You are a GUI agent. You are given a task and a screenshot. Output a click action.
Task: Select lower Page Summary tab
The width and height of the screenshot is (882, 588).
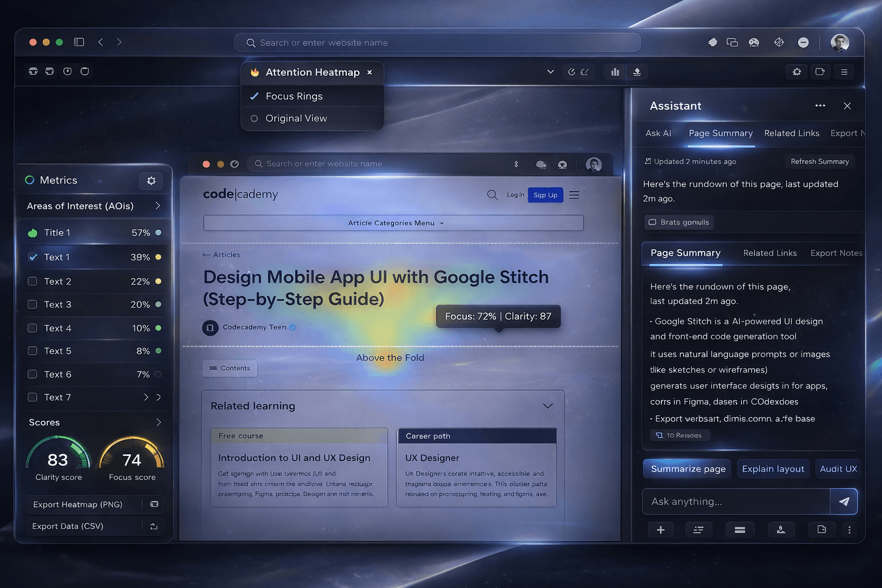point(685,253)
